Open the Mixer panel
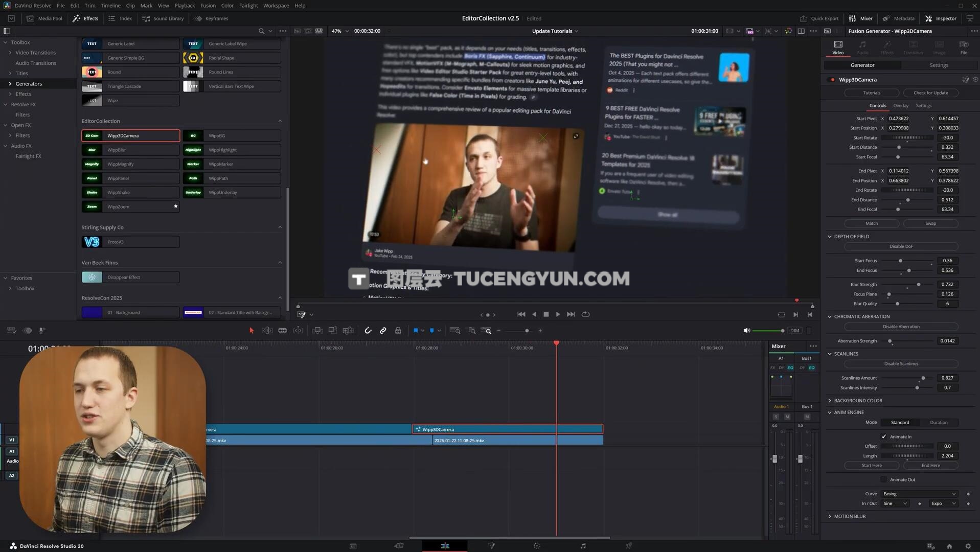Image resolution: width=980 pixels, height=552 pixels. coord(861,18)
